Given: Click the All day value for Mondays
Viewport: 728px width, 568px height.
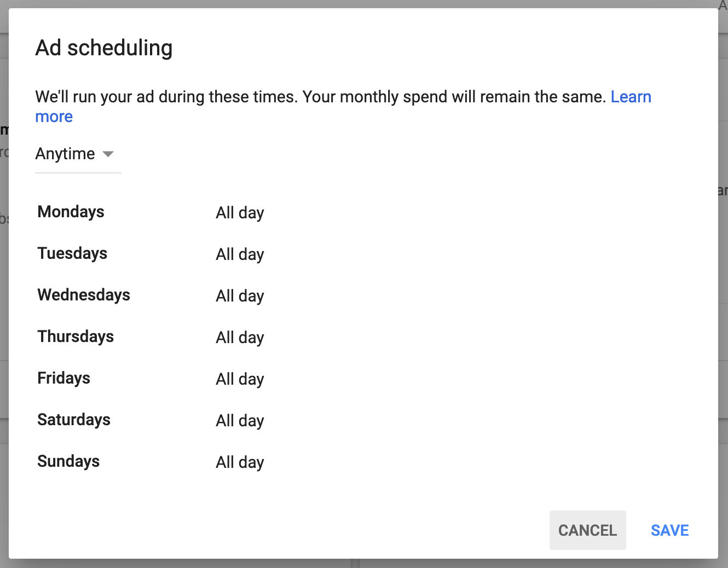Looking at the screenshot, I should point(240,213).
